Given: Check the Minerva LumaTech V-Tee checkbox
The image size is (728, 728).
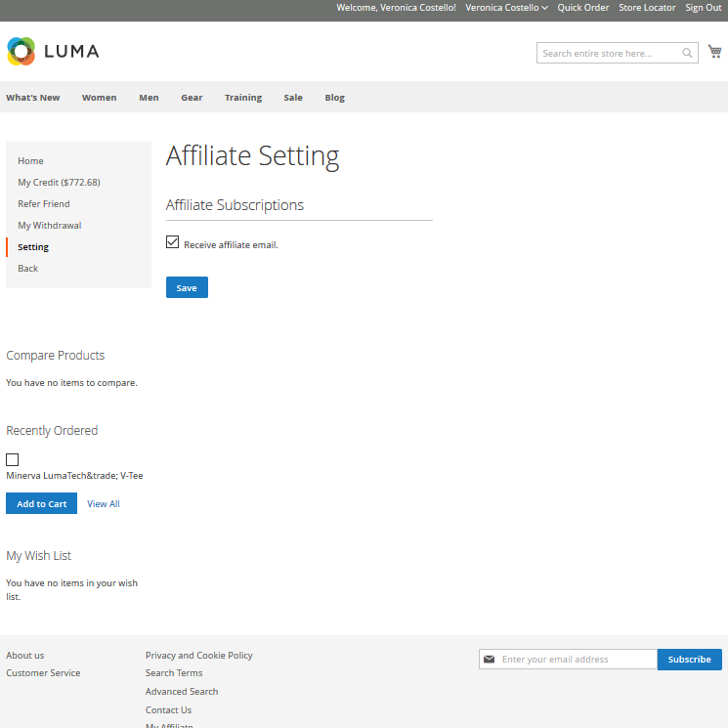Looking at the screenshot, I should coord(13,459).
